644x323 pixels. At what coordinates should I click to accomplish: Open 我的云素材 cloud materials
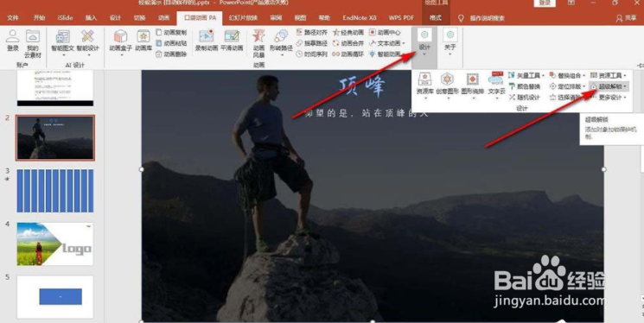pos(33,43)
